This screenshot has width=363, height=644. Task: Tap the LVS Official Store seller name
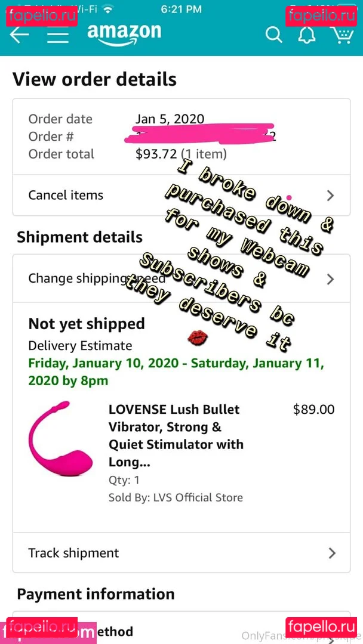196,497
